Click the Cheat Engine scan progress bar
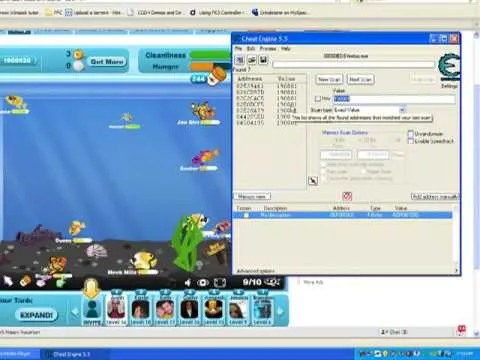The height and width of the screenshot is (360, 480). pyautogui.click(x=353, y=65)
